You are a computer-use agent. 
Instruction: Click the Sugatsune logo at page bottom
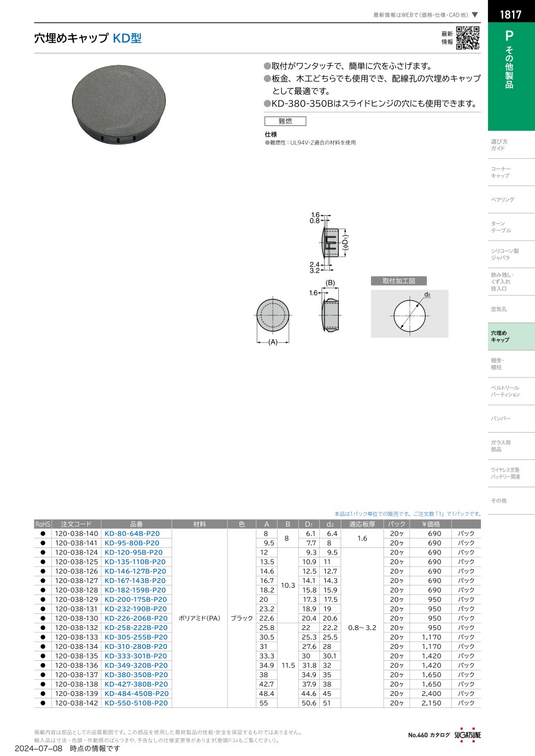coord(468,735)
